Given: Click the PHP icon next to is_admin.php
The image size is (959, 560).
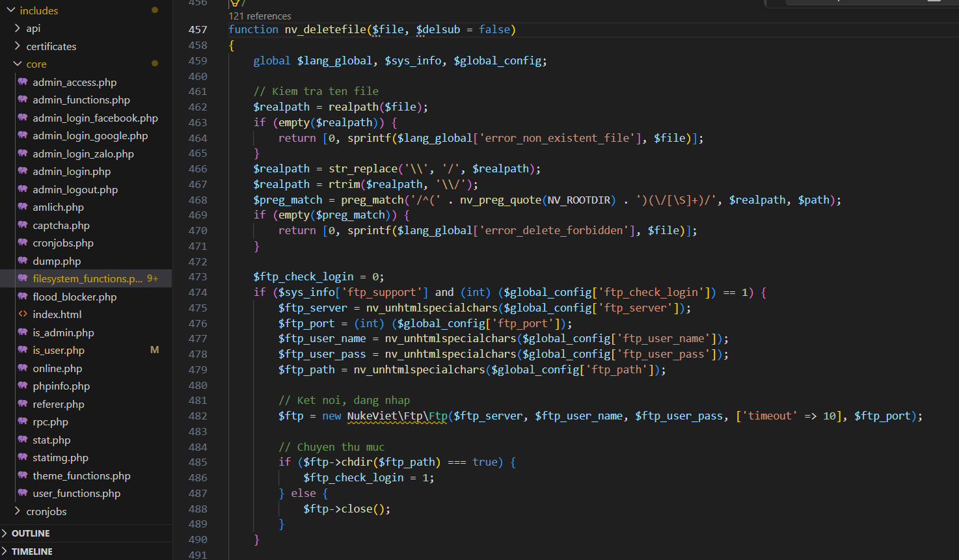Looking at the screenshot, I should (23, 332).
